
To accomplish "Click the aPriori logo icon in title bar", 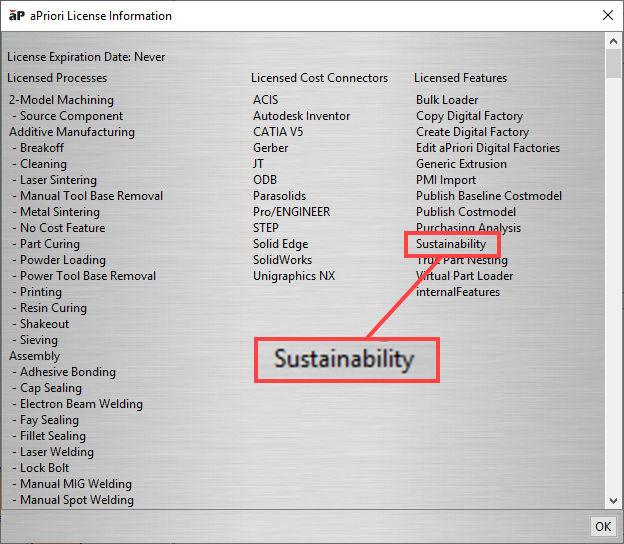I will tap(16, 16).
